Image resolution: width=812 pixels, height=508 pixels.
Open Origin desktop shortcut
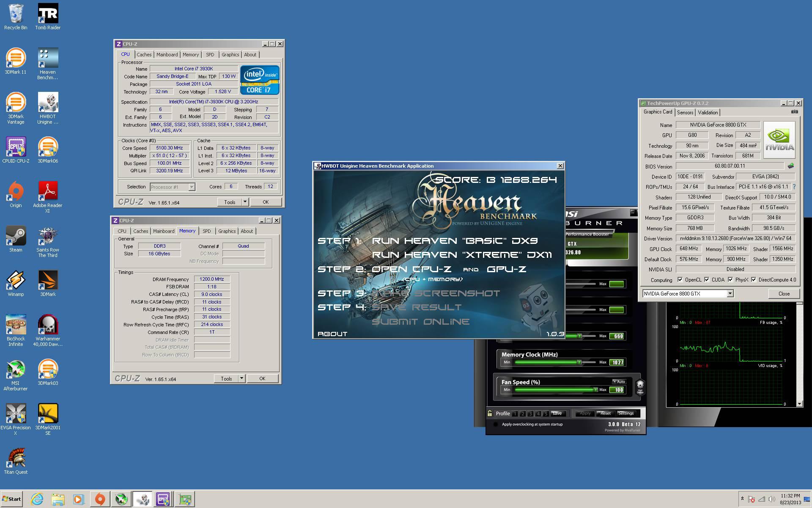click(16, 195)
